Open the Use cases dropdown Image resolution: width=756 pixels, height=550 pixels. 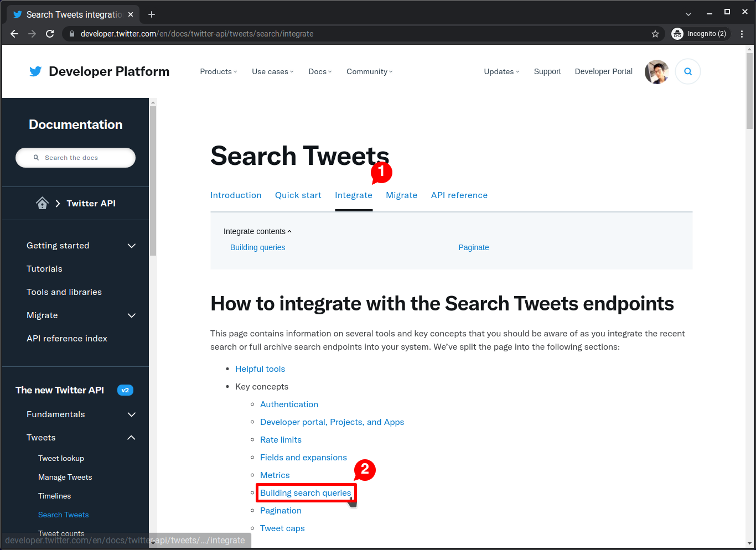coord(273,71)
